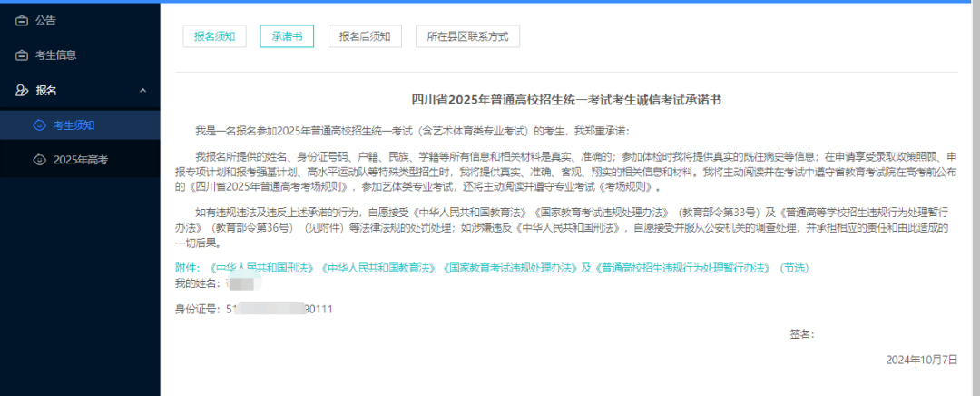Click the paragraph starting 我是一名报名参加2025年
Viewport: 980px width, 396px height.
(x=413, y=132)
